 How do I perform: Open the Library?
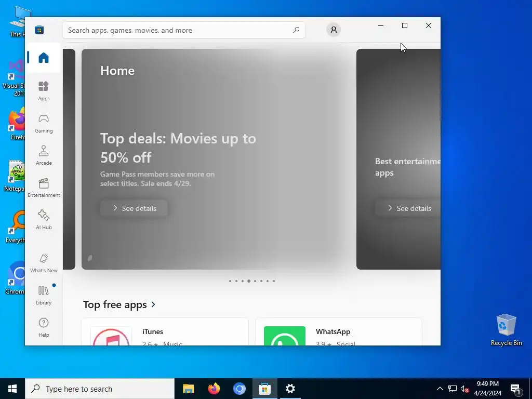[x=44, y=295]
